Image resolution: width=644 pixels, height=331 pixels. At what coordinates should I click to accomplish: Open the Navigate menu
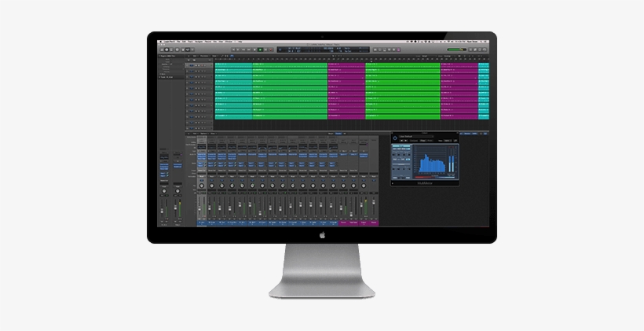coord(199,42)
